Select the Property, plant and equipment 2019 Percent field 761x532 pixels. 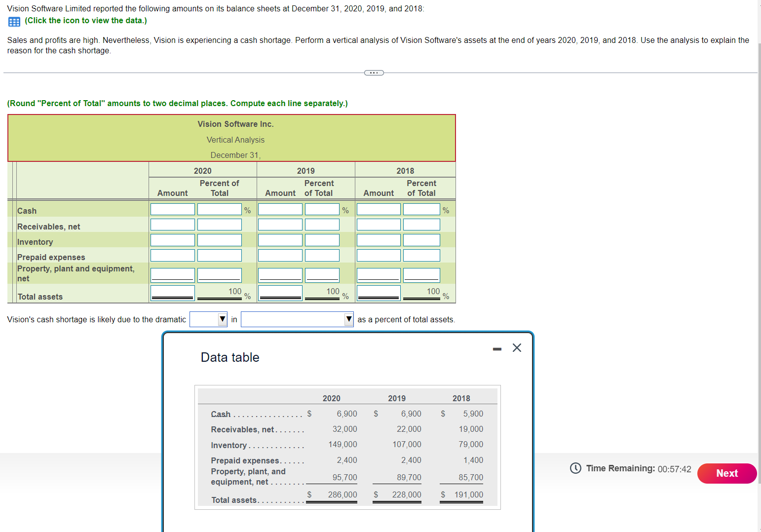pos(322,275)
